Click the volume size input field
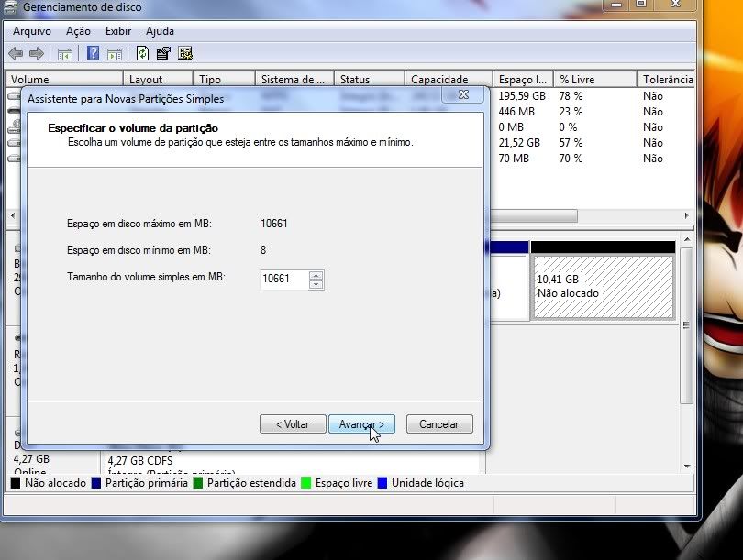This screenshot has width=743, height=560. 283,280
